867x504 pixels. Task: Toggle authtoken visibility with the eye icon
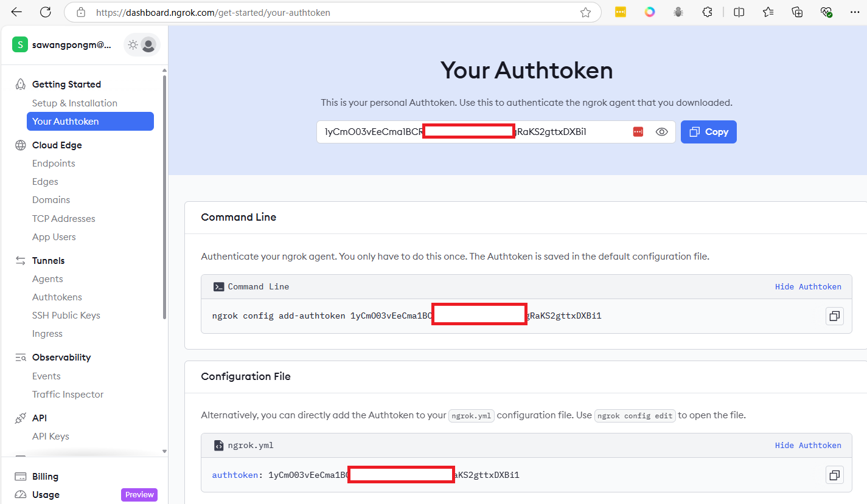click(662, 132)
